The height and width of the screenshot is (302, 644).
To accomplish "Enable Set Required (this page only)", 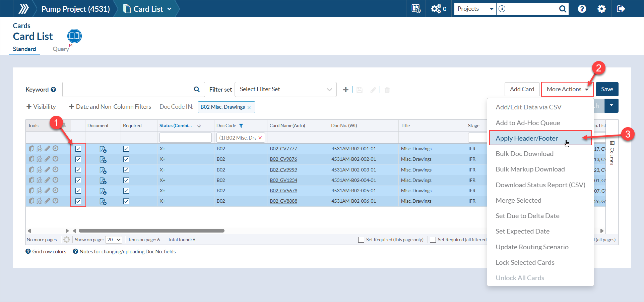I will pos(361,240).
